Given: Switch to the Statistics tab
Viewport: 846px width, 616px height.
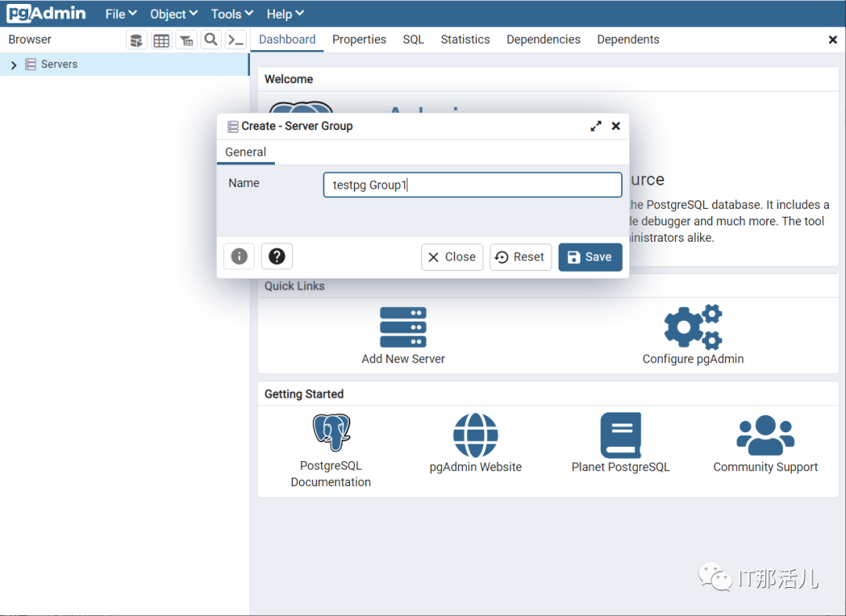Looking at the screenshot, I should click(x=465, y=39).
